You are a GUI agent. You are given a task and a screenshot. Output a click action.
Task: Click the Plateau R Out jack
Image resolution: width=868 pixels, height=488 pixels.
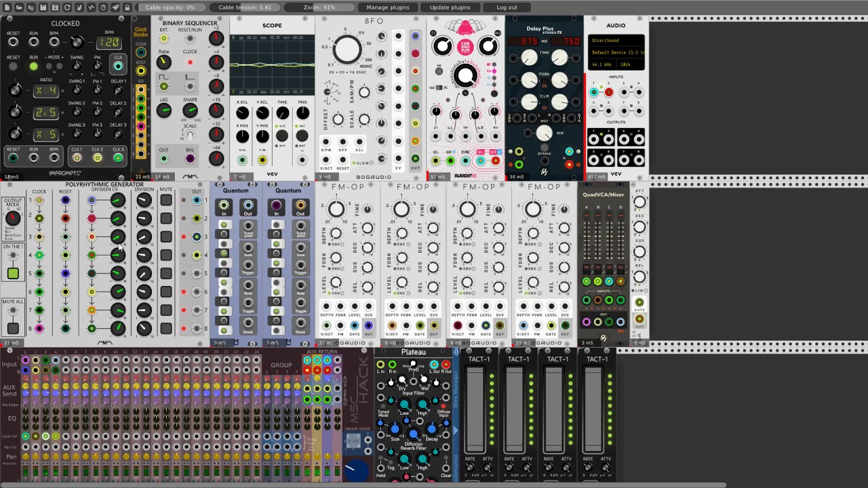pyautogui.click(x=446, y=365)
